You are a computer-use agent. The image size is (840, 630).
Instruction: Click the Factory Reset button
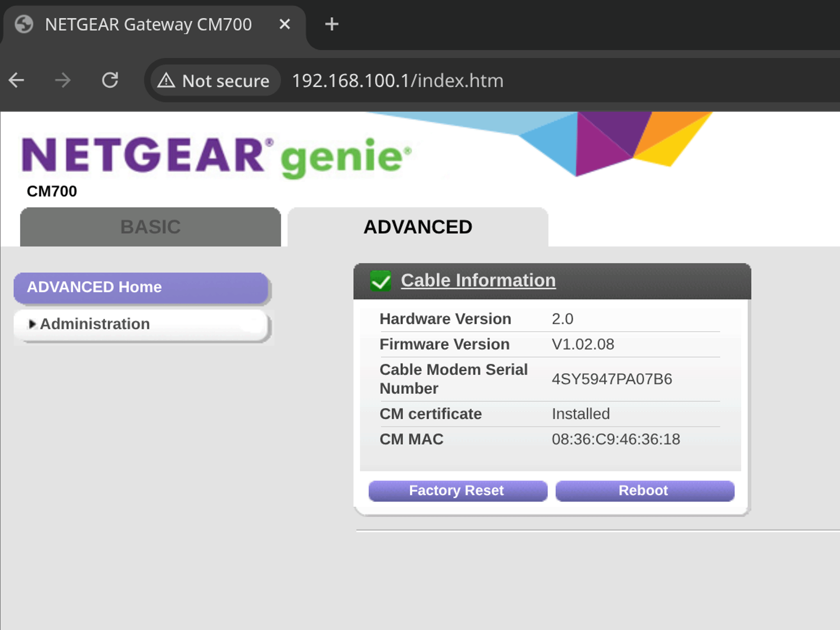pyautogui.click(x=458, y=491)
